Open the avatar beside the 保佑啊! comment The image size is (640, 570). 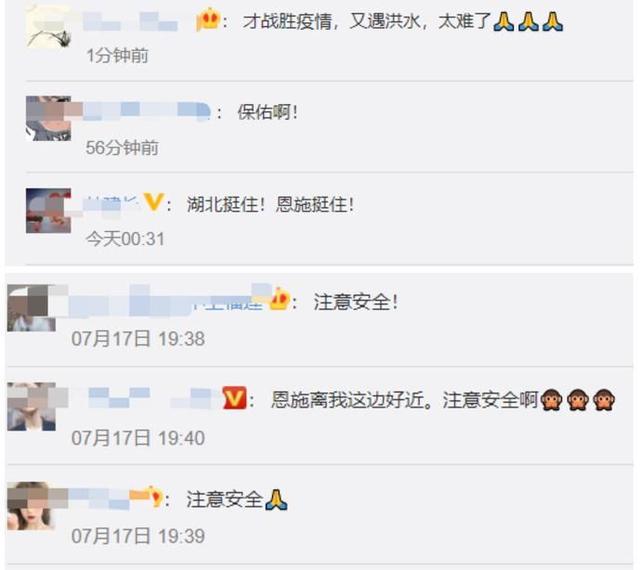coord(48,118)
